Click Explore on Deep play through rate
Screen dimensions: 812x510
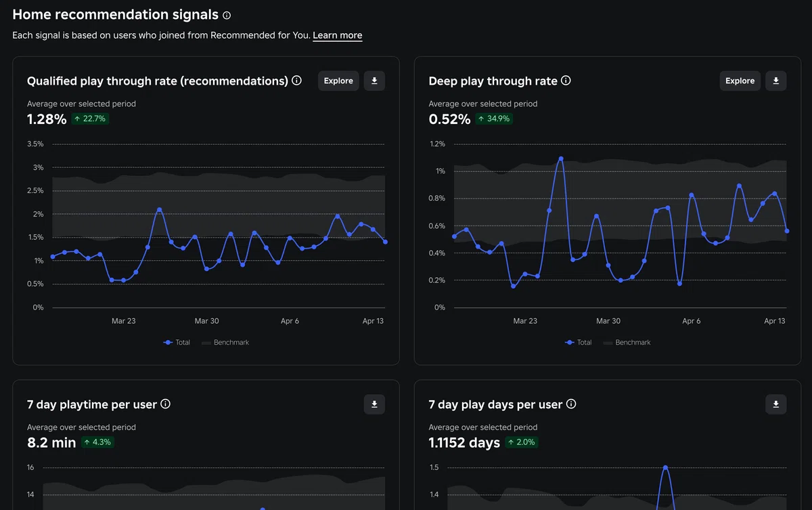coord(740,81)
